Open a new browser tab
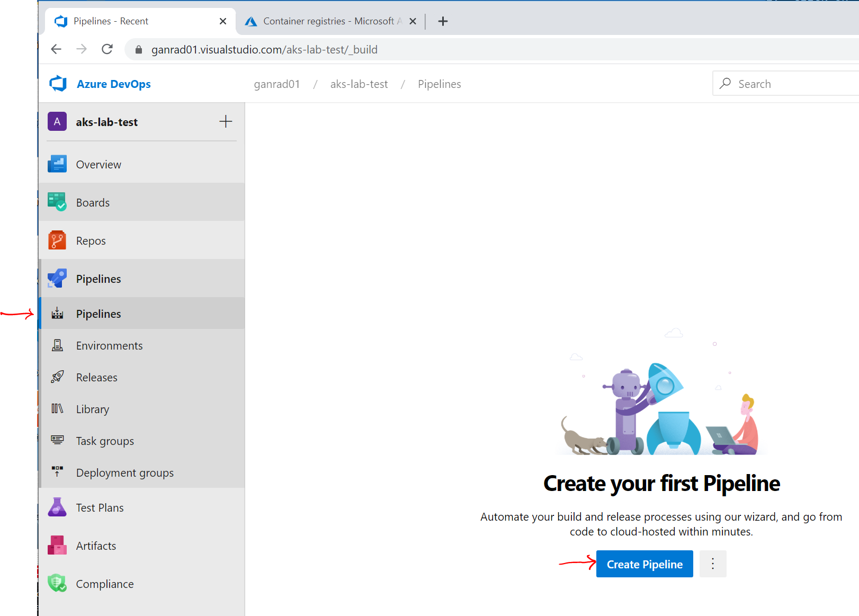 [443, 21]
